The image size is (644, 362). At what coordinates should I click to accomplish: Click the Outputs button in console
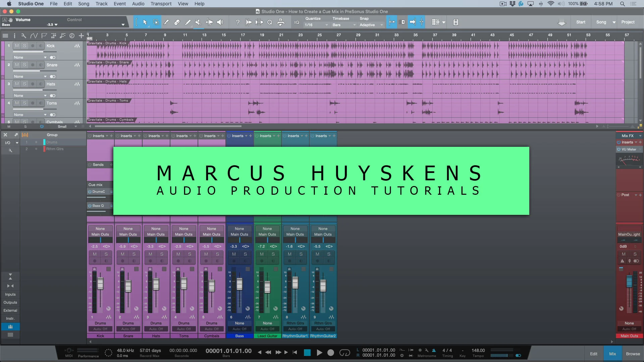coord(10,302)
